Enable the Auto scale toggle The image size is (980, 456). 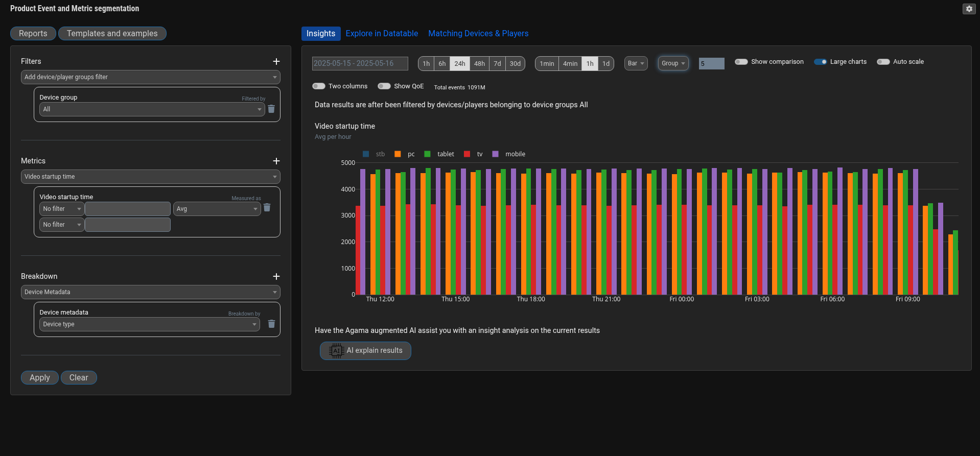click(x=883, y=62)
